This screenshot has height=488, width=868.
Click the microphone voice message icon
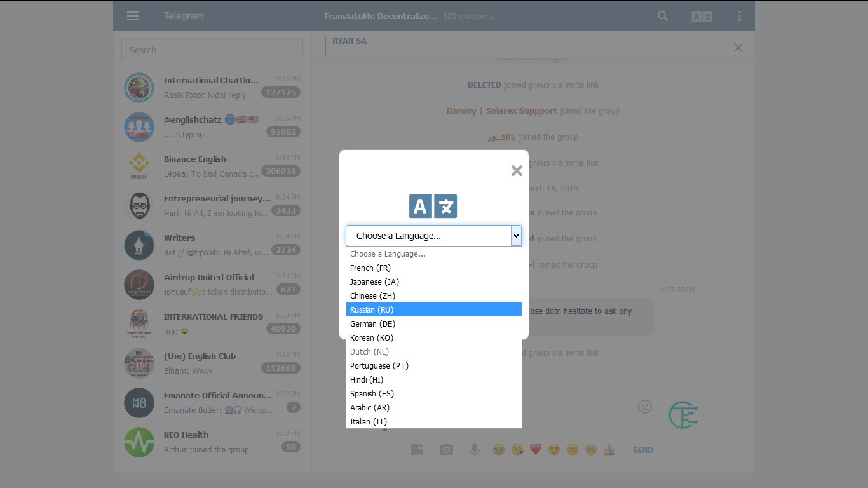click(475, 450)
